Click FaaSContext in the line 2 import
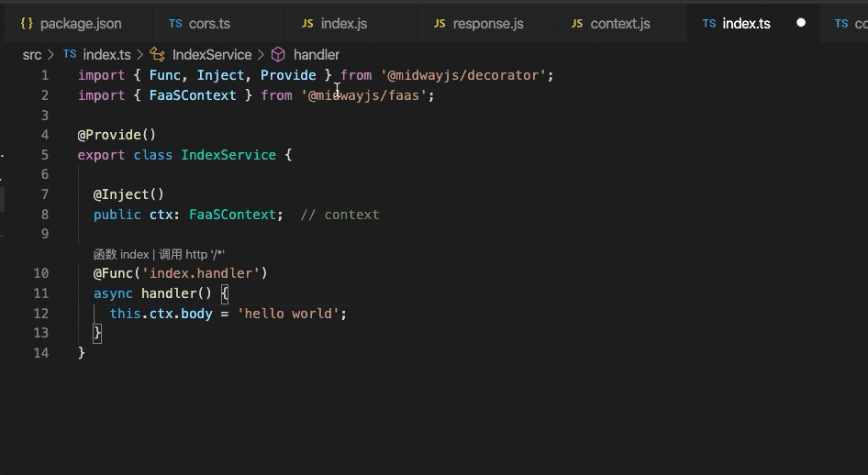Screen dimensions: 868x475 click(192, 95)
